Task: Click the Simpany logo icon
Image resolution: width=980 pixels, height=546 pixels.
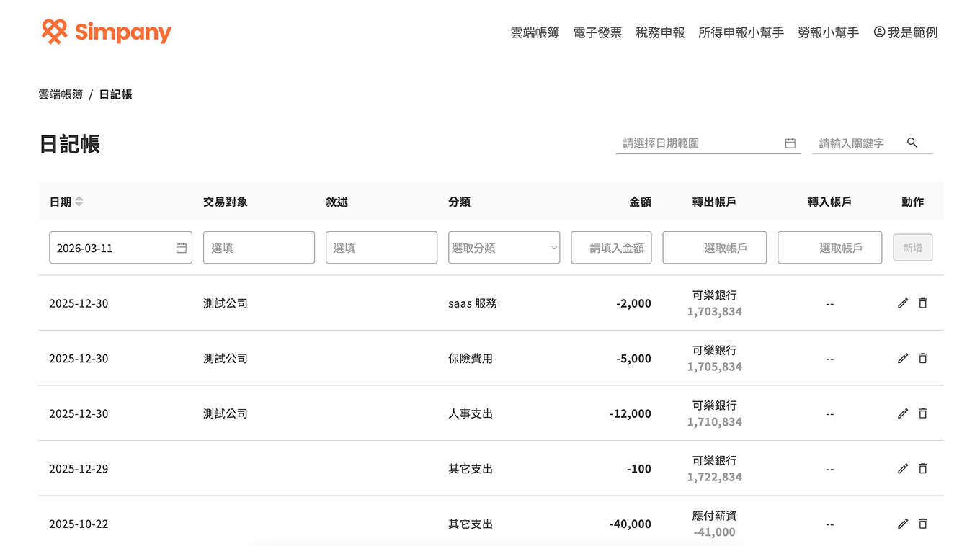Action: coord(53,31)
